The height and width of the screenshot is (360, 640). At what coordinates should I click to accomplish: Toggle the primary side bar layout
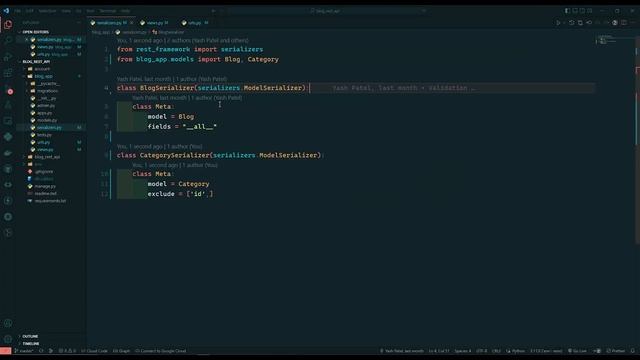tap(567, 11)
